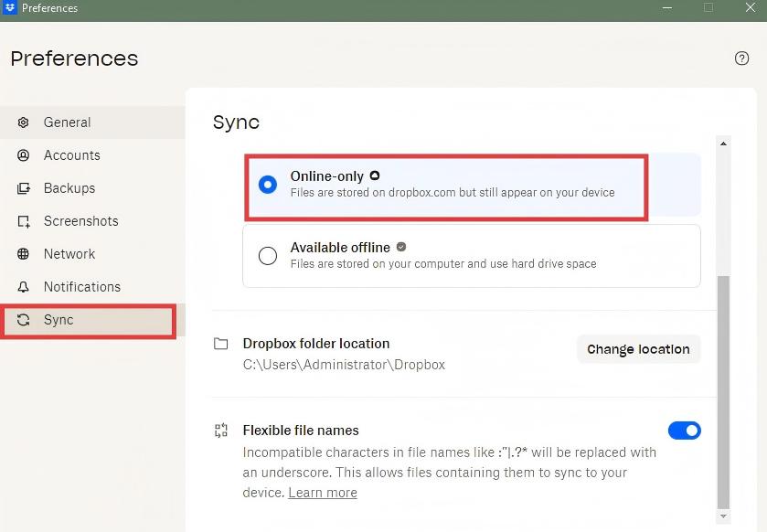Open the help question mark icon
Image resolution: width=767 pixels, height=532 pixels.
coord(741,58)
